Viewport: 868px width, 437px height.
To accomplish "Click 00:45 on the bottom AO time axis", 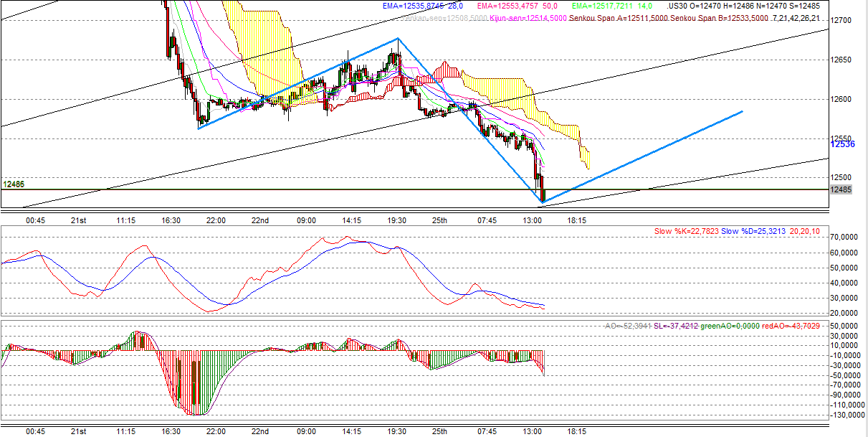I will (35, 431).
